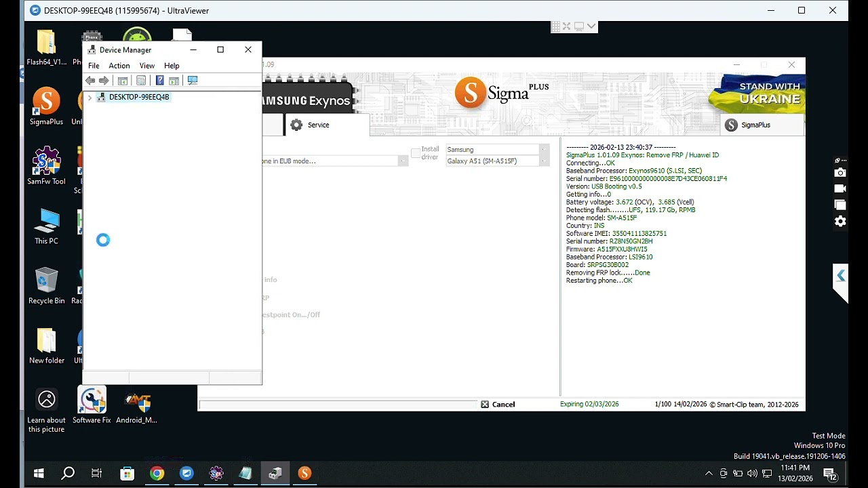Open the Action menu in Device Manager

[x=119, y=66]
